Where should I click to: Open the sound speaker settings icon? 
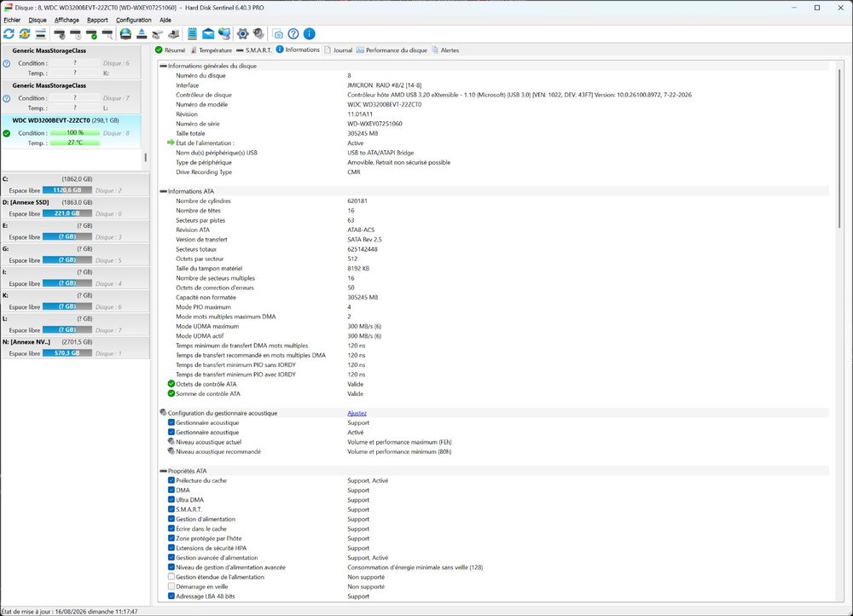(x=258, y=34)
